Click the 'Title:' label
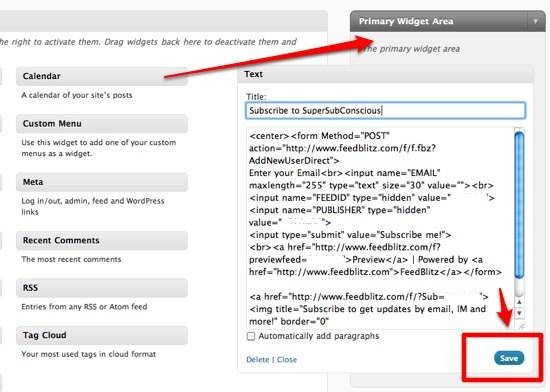This screenshot has width=550, height=392. pyautogui.click(x=256, y=96)
